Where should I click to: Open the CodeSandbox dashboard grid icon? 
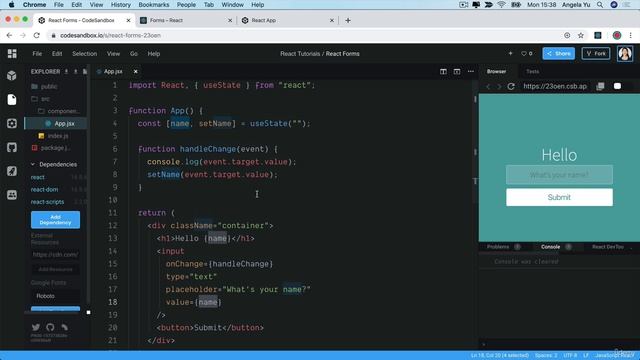tap(12, 53)
